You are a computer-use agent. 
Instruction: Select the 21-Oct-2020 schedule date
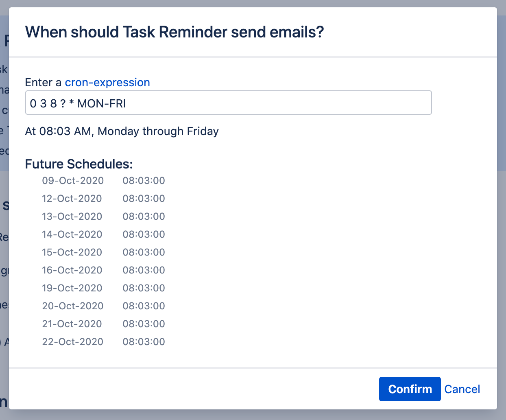(x=72, y=324)
